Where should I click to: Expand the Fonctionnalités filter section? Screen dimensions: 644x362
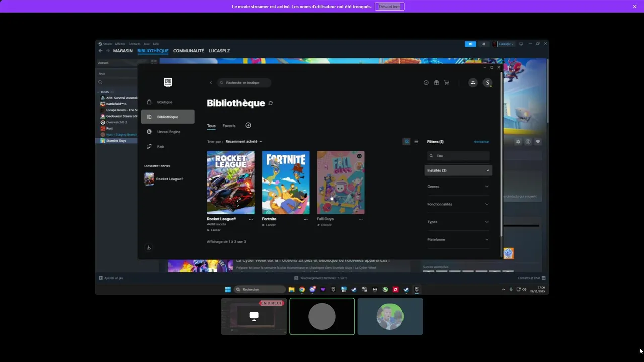[x=458, y=204]
